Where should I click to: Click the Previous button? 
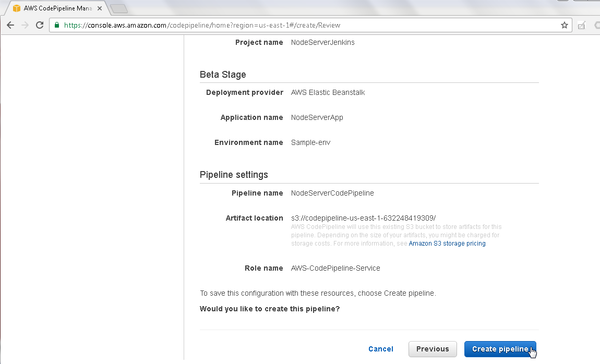click(x=433, y=349)
